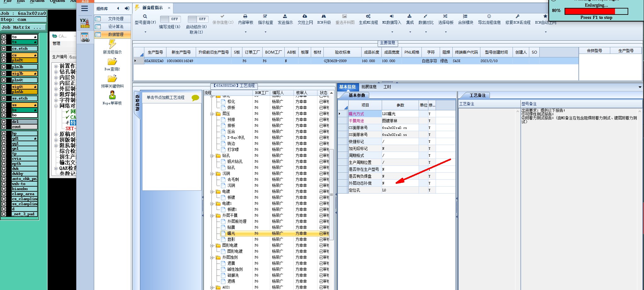
Task: Check the 'ss.etch' layer checkbox
Action: [4, 98]
